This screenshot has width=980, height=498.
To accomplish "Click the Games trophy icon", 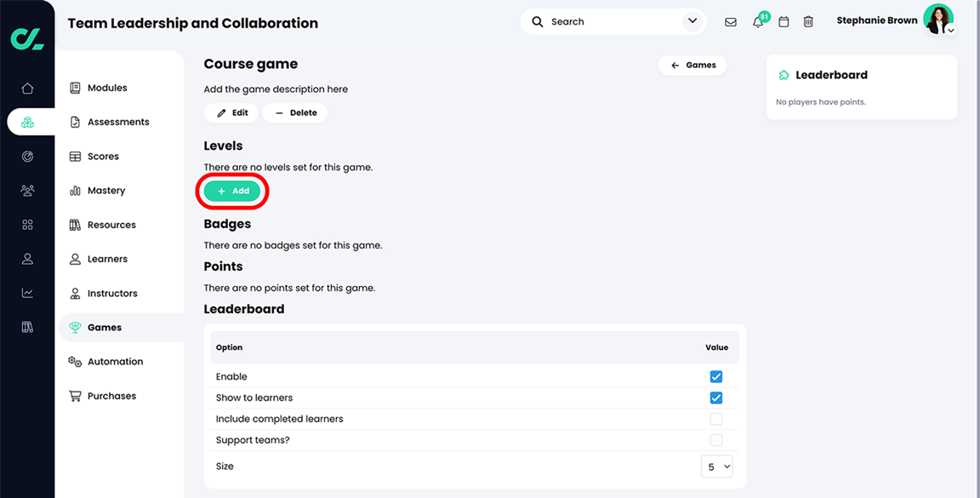I will click(x=75, y=327).
